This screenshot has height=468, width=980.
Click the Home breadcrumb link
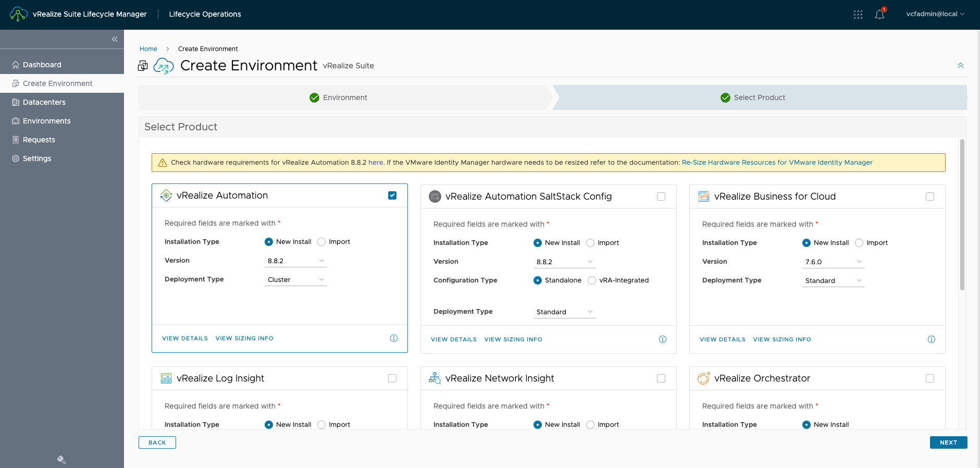click(148, 49)
